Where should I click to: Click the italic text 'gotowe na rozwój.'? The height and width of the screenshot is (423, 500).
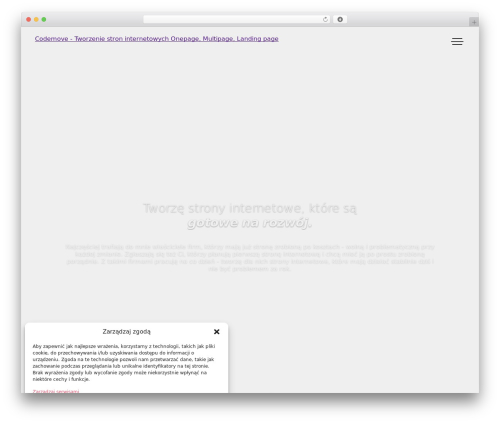coord(250,223)
